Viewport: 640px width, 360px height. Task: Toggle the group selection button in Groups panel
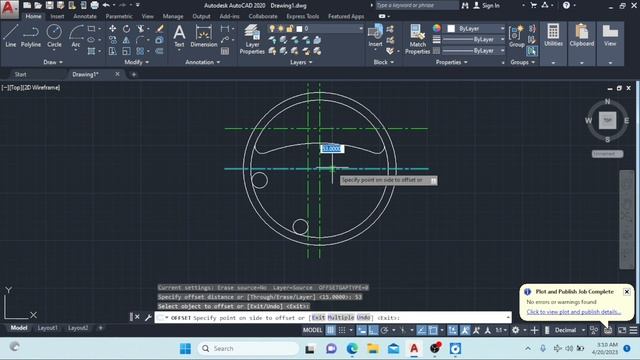(532, 51)
